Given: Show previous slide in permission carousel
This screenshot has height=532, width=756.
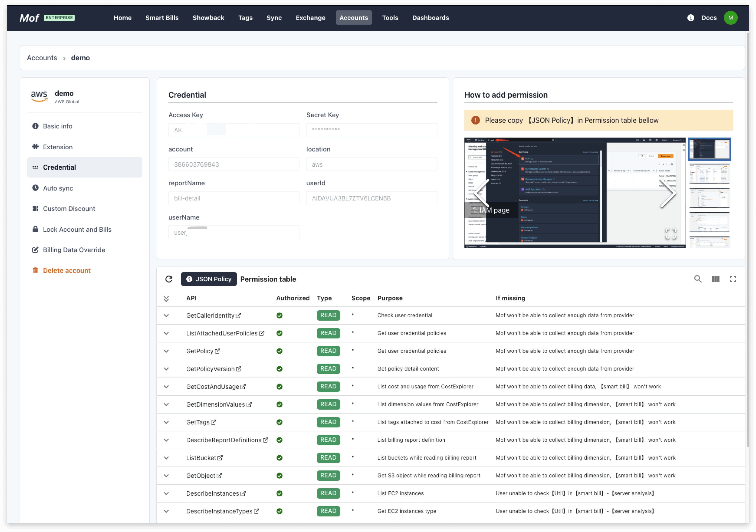Looking at the screenshot, I should (x=482, y=193).
